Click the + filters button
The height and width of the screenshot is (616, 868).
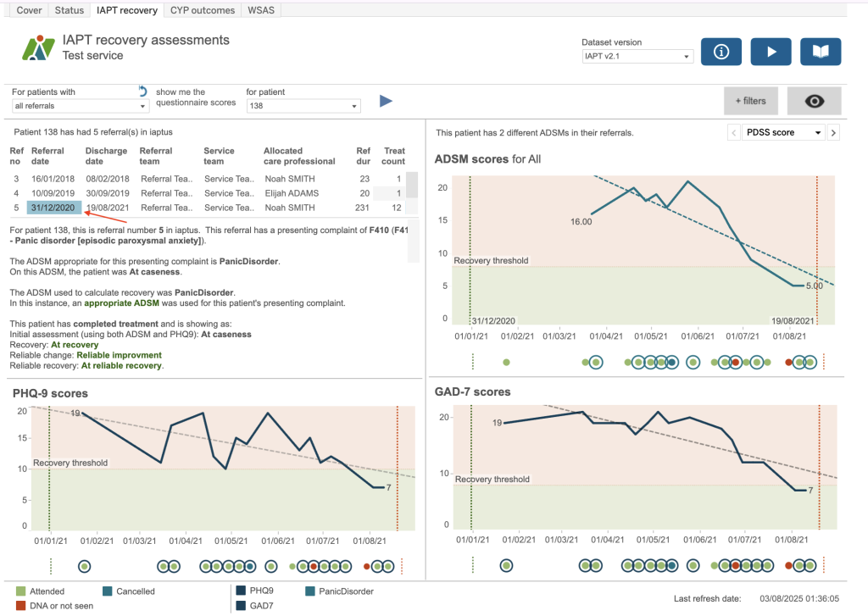coord(750,101)
